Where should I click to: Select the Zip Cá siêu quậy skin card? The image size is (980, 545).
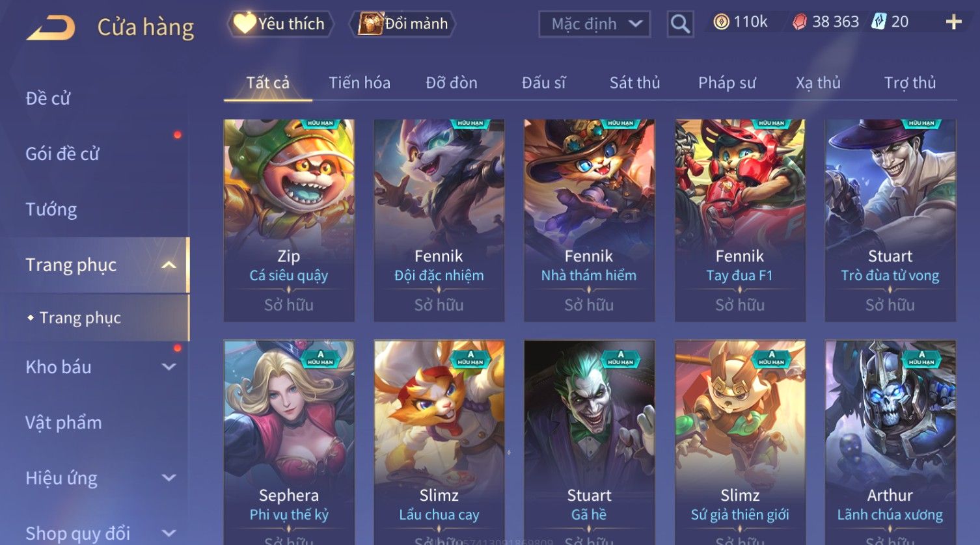289,220
